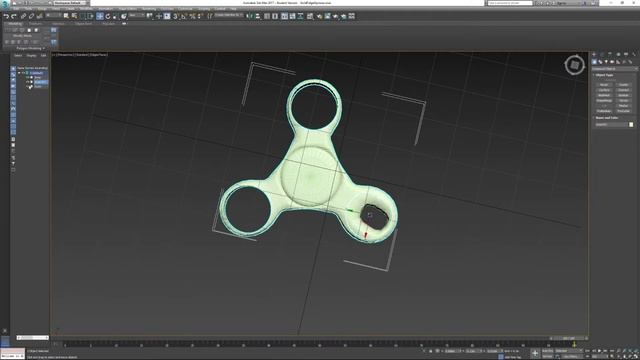
Task: Click the Morph compound object button
Action: pyautogui.click(x=604, y=84)
